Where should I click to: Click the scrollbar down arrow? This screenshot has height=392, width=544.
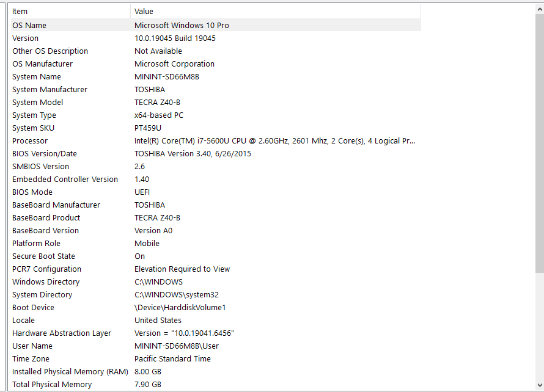click(540, 385)
